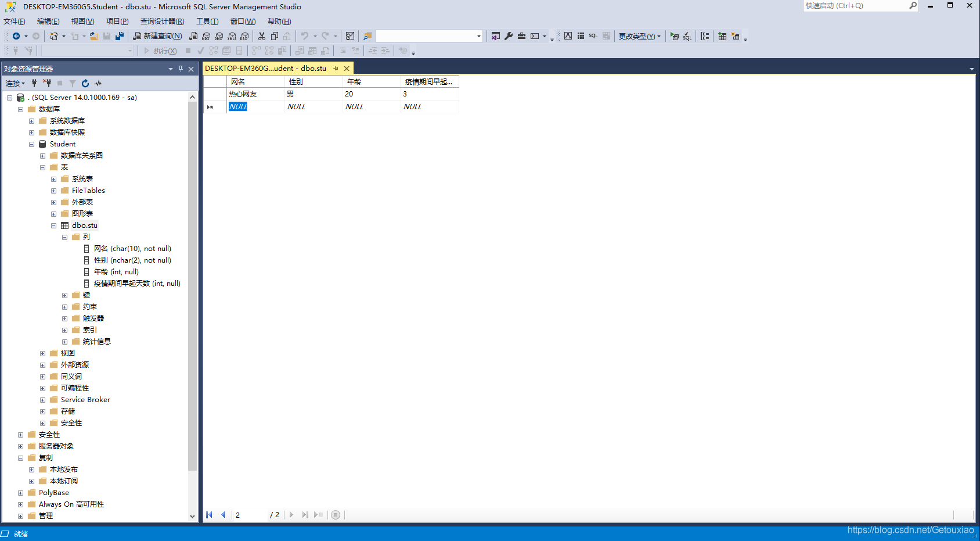Viewport: 980px width, 541px height.
Task: Click the add group by icon
Action: click(705, 36)
